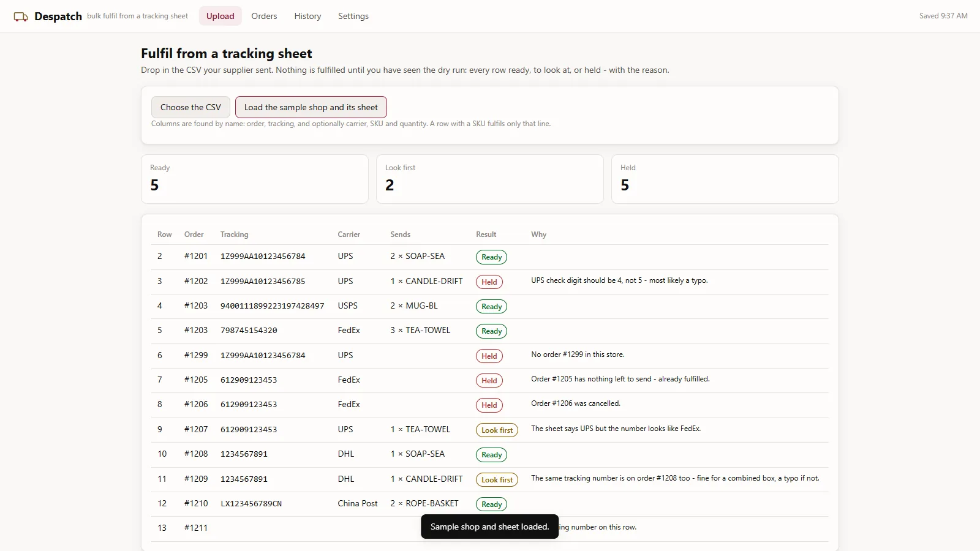
Task: Click the 'Sample shop and sheet loaded' toast
Action: coord(490,527)
